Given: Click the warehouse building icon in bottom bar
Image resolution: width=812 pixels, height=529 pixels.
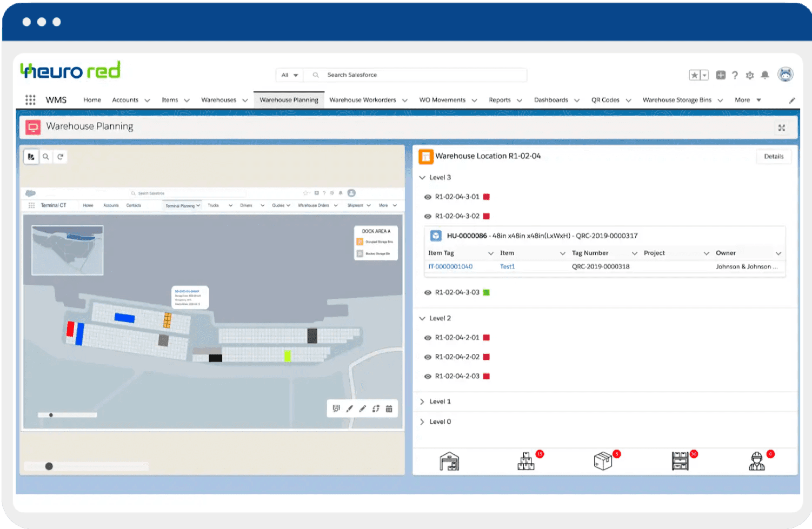Looking at the screenshot, I should pos(449,462).
